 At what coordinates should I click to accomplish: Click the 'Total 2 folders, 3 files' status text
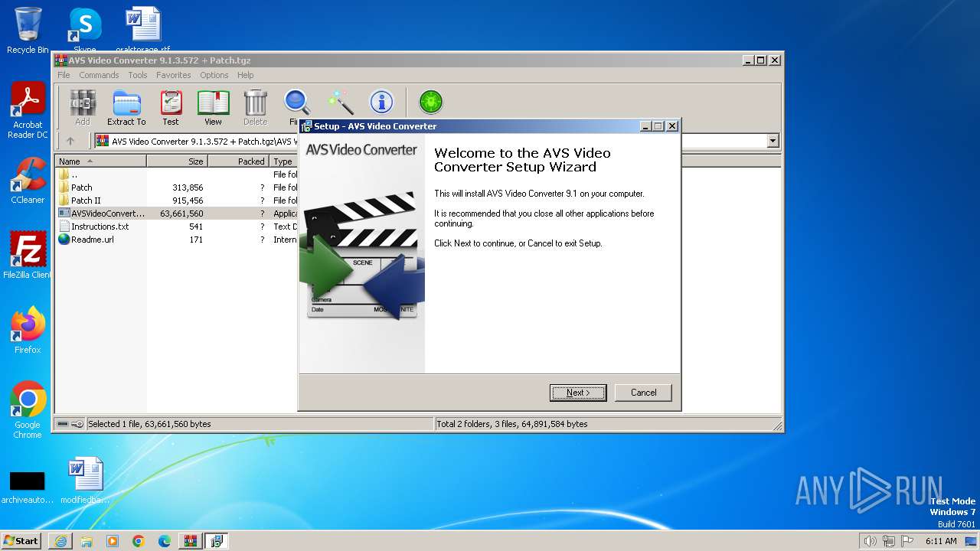coord(512,424)
